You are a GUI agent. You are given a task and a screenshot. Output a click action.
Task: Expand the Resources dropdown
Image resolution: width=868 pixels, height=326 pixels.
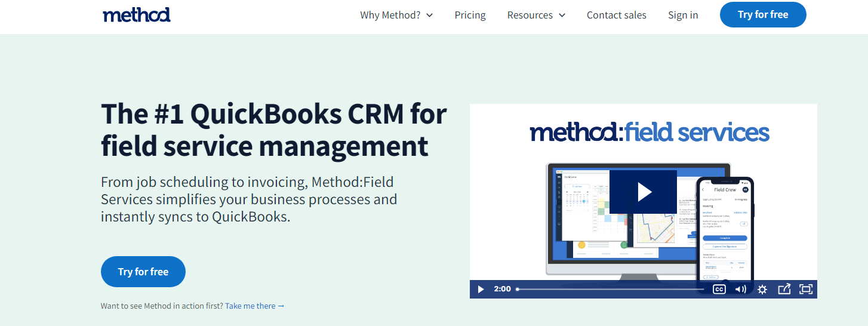click(536, 15)
